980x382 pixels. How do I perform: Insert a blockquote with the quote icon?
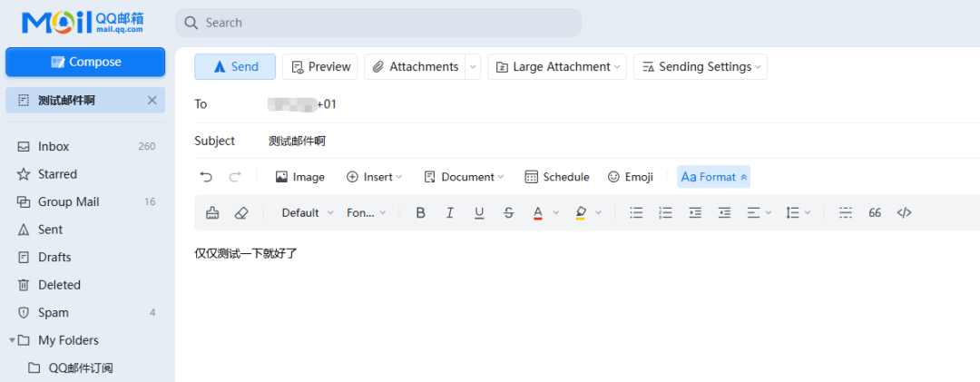click(875, 212)
